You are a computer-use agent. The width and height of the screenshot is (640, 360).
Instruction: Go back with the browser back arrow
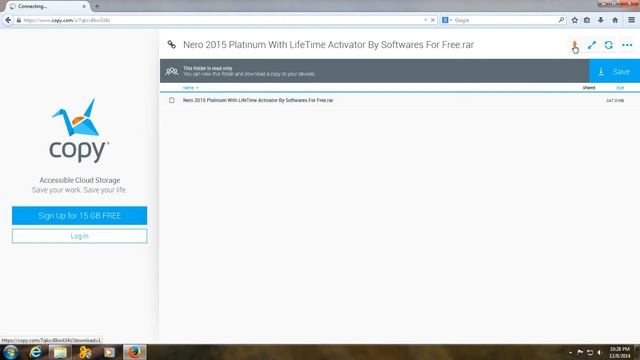8,20
